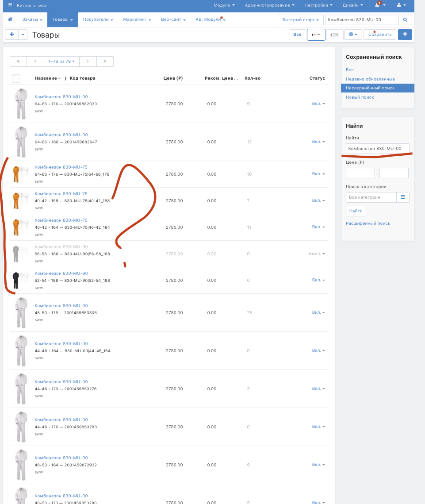Open the Заказы menu
Image resolution: width=425 pixels, height=504 pixels.
[33, 20]
